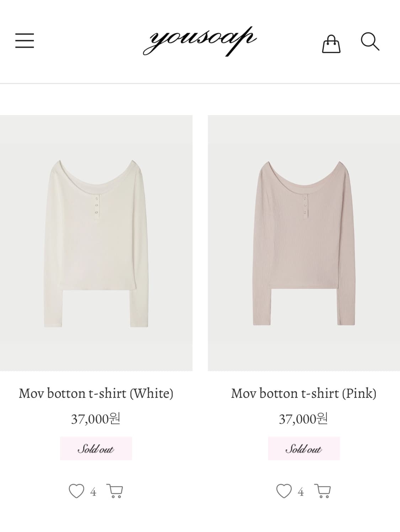400x532 pixels.
Task: Open the hamburger menu
Action: [x=25, y=40]
